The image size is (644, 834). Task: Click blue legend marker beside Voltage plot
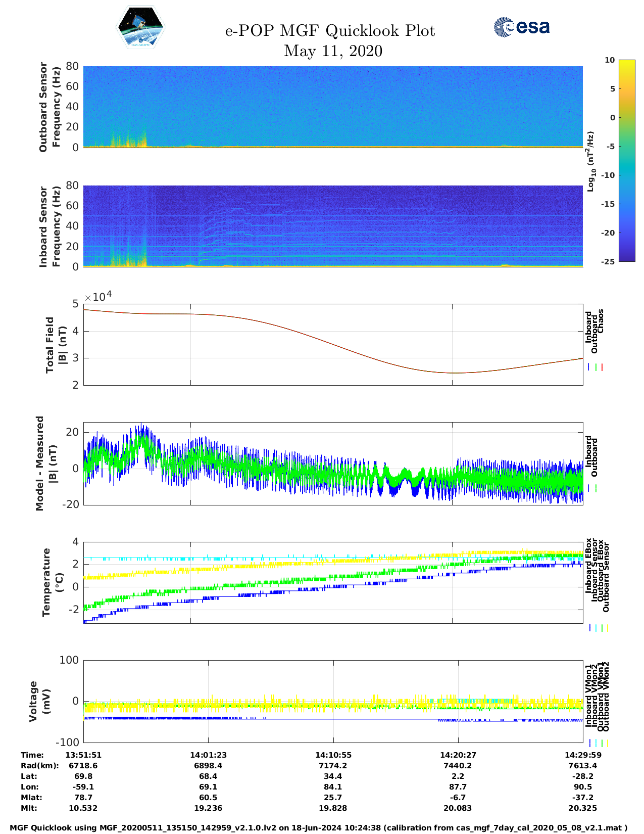point(589,743)
